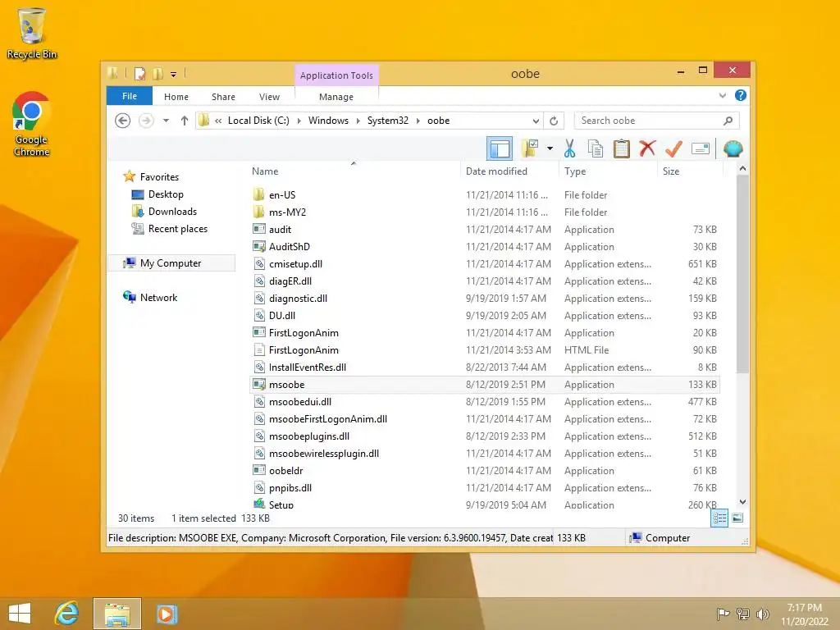Open the Manage ribbon tab
Screen dimensions: 840x630
(x=336, y=97)
